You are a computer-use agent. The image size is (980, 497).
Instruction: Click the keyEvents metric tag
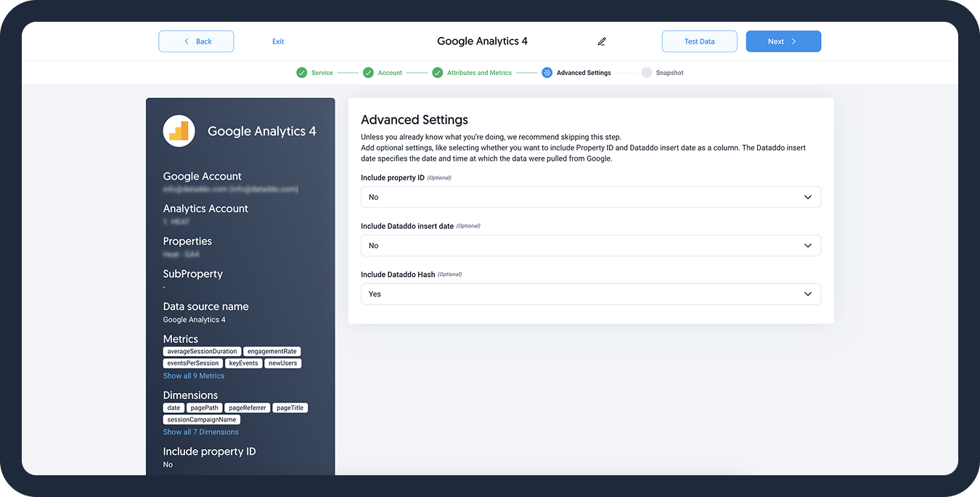click(244, 363)
